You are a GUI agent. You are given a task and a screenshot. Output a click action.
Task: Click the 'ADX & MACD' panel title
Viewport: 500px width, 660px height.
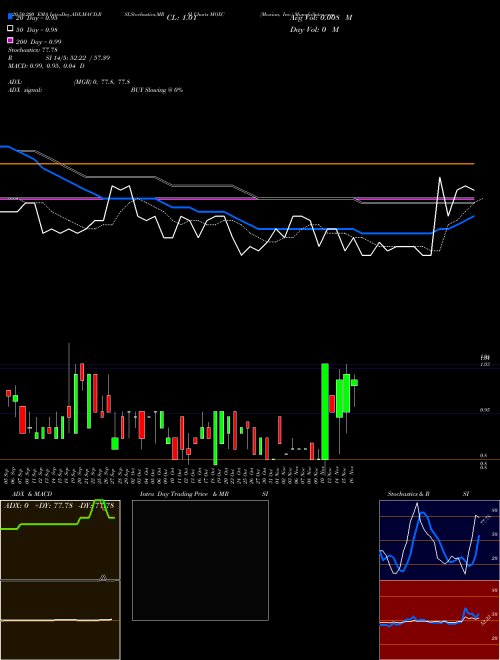point(32,494)
